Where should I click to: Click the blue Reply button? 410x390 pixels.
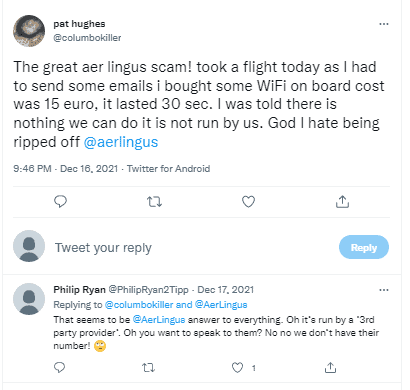pos(364,247)
